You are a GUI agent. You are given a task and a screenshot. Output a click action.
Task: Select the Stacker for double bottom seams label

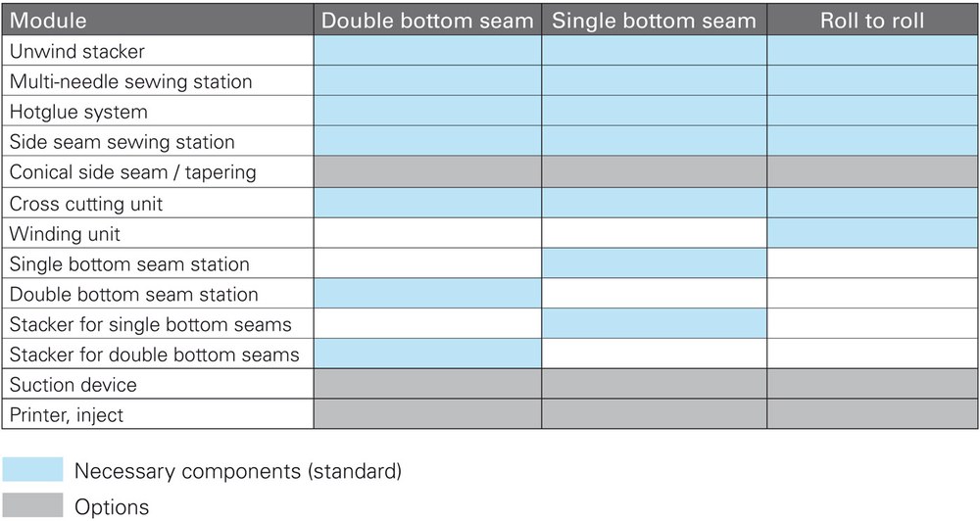tap(154, 355)
